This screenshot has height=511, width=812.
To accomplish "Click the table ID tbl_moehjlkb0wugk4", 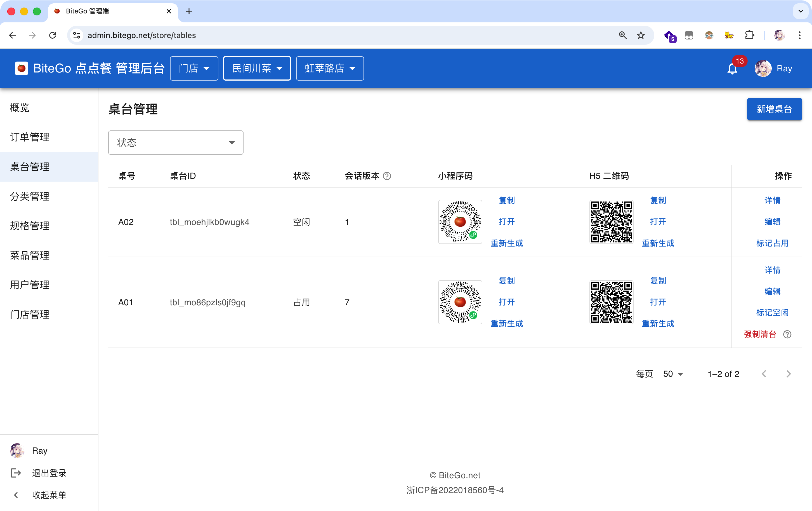I will pyautogui.click(x=209, y=222).
